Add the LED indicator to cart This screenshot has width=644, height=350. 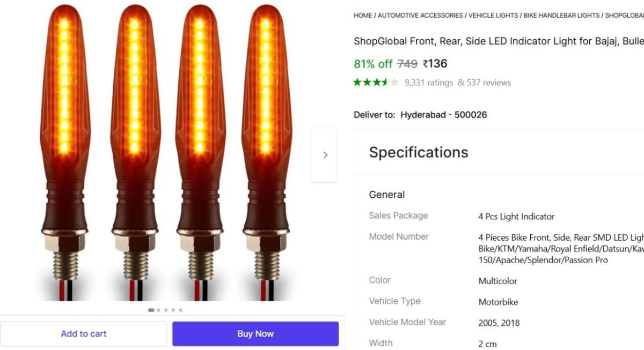pyautogui.click(x=83, y=333)
